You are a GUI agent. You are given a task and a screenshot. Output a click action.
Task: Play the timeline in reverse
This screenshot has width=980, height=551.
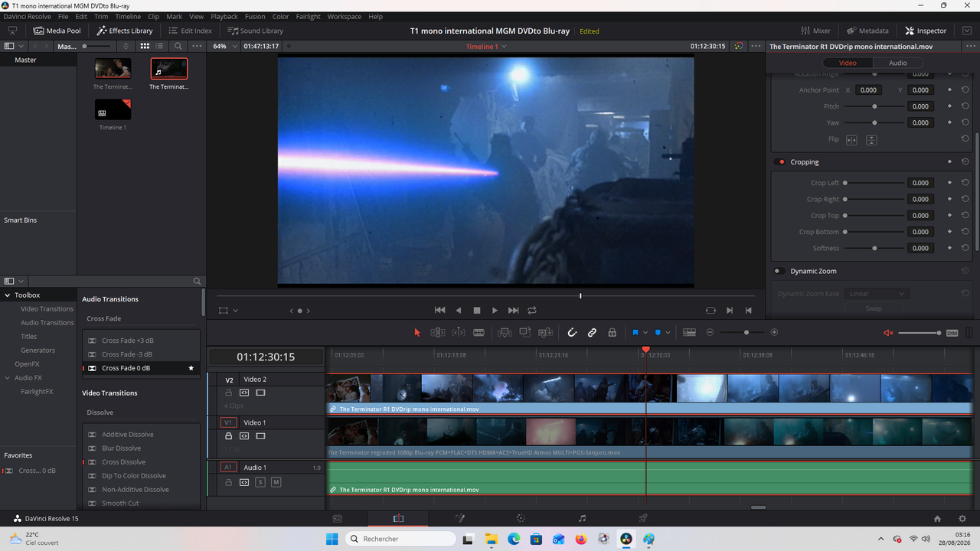coord(459,311)
